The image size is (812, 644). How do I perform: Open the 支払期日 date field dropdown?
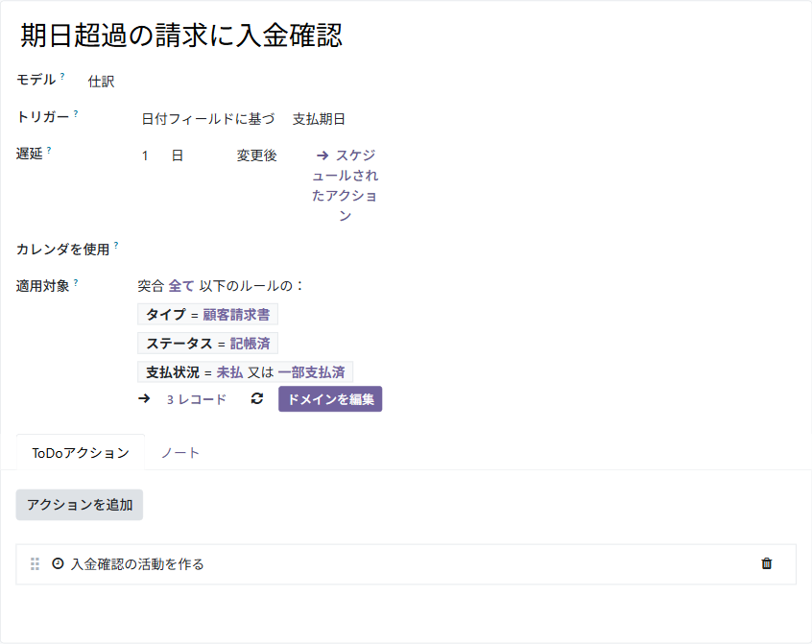pyautogui.click(x=319, y=119)
